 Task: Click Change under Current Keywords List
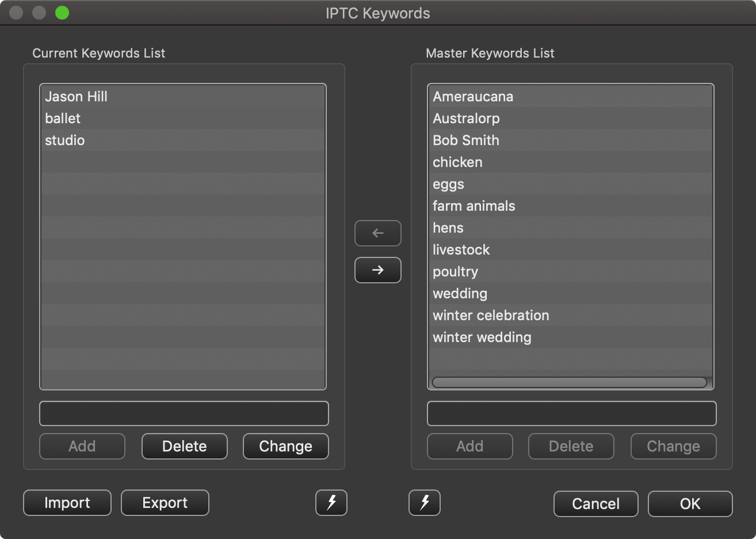286,446
